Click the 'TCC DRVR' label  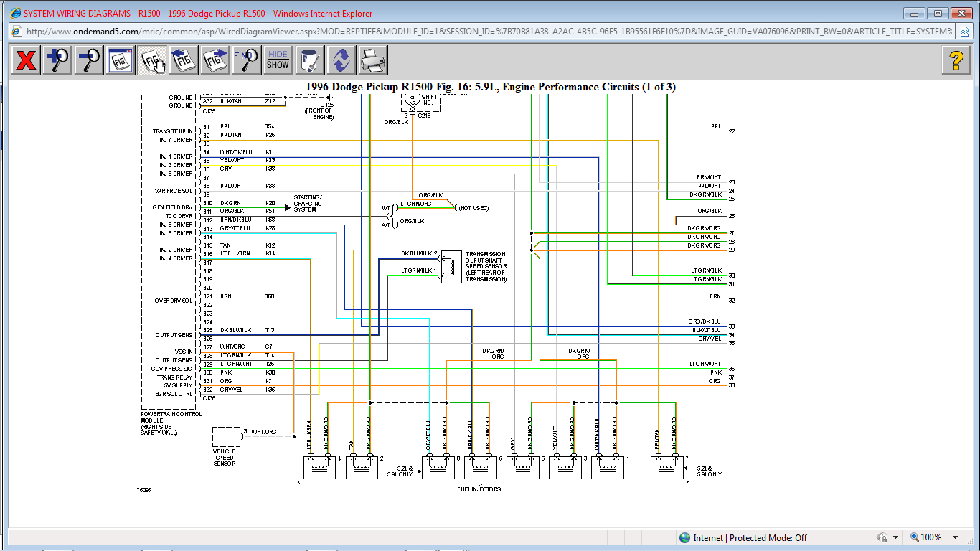pos(180,216)
